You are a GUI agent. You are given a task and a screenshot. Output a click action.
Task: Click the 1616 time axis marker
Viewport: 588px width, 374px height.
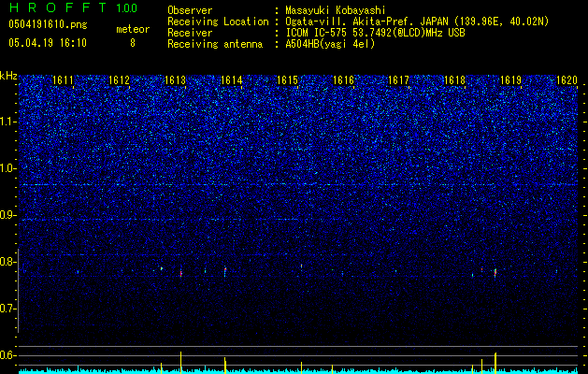coord(343,80)
